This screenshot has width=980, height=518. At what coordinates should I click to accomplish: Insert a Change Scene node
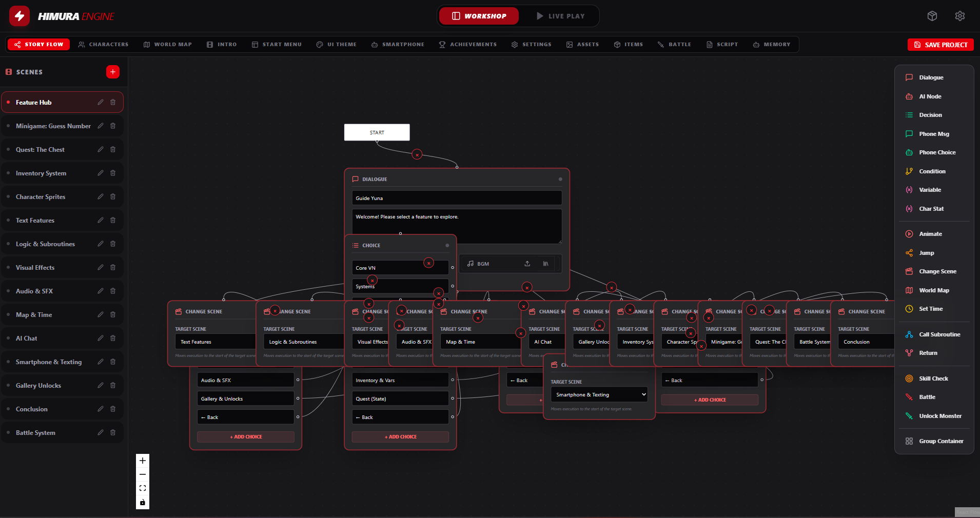(x=934, y=271)
